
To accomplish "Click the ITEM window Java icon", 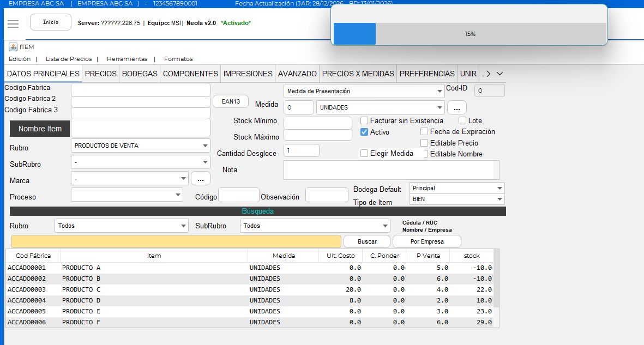I will click(13, 47).
